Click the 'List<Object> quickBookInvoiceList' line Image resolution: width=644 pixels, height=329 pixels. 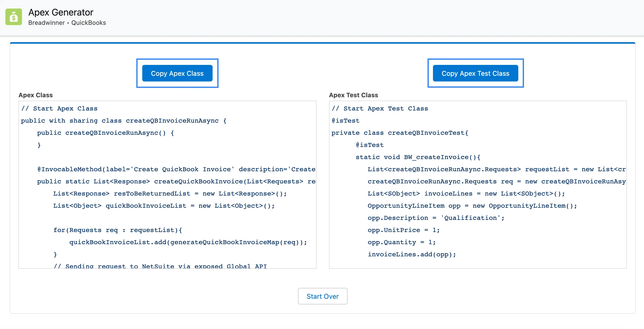pos(164,206)
